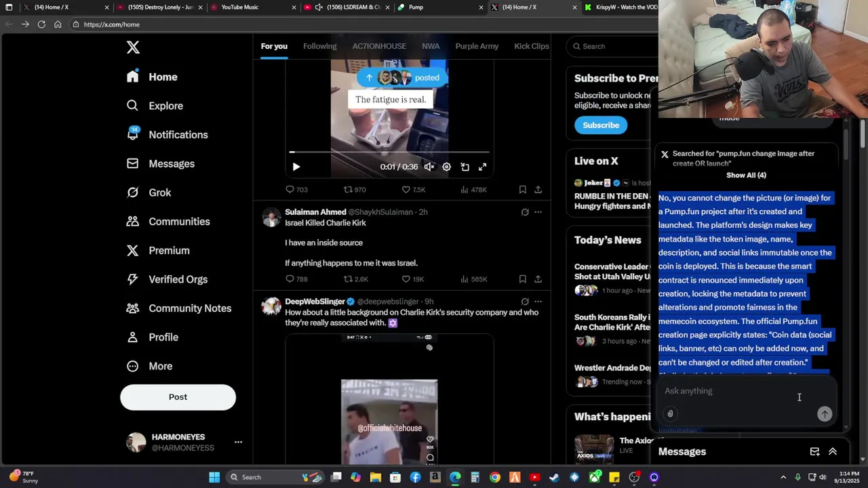Open the More menu in sidebar

(149, 366)
